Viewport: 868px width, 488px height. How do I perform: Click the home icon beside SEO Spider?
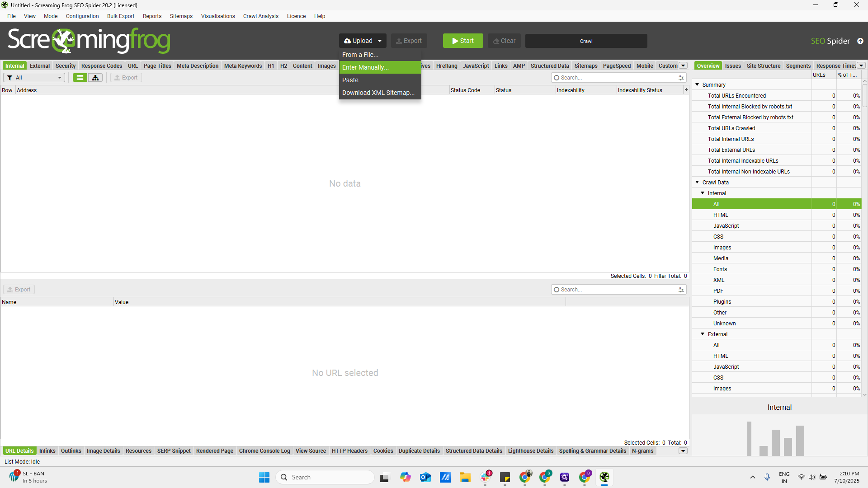[860, 41]
